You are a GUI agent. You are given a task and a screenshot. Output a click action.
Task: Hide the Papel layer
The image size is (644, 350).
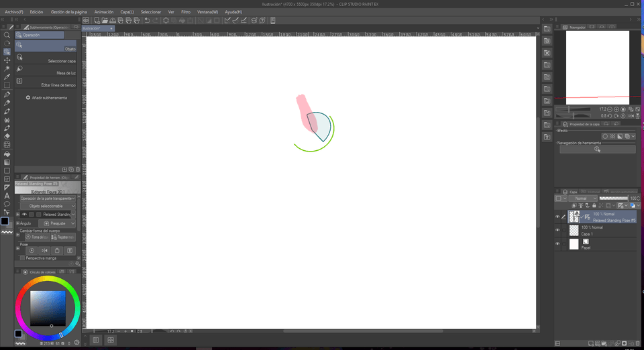click(x=557, y=244)
